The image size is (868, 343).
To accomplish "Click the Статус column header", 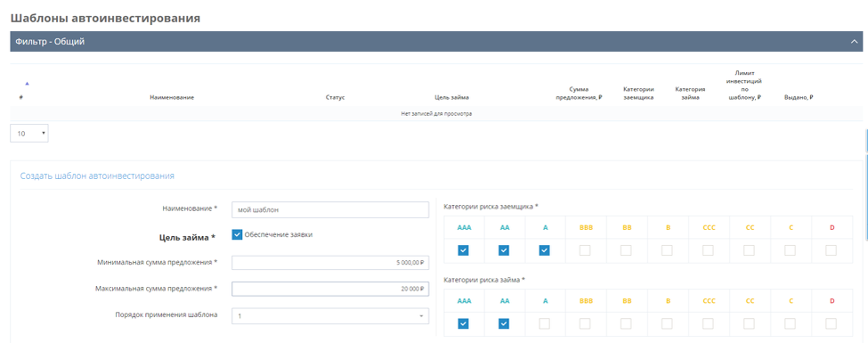I will (335, 97).
